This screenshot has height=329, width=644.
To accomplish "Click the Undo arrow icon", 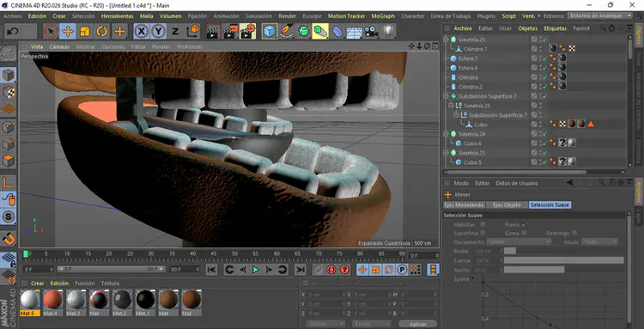I will tap(13, 31).
